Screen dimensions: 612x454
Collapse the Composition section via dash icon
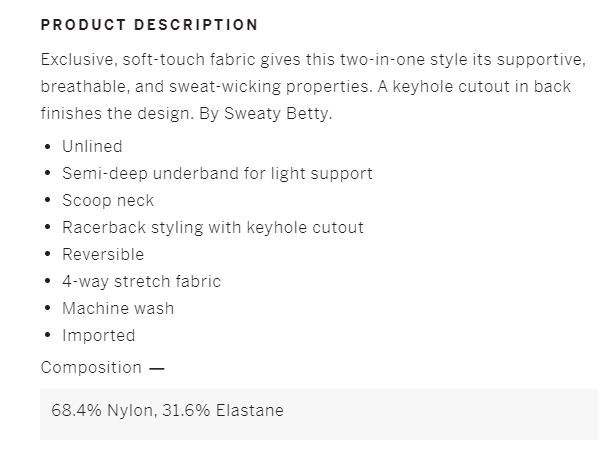[x=157, y=368]
